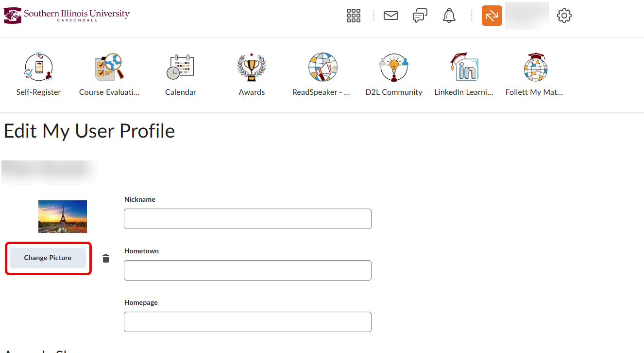Click inside the Hometown field
644x353 pixels.
point(247,270)
